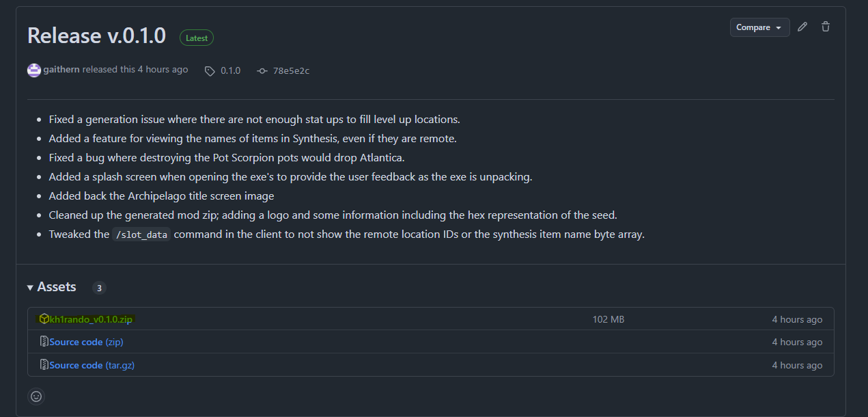
Task: Click the commit icon beside 78e5e2c
Action: 262,70
